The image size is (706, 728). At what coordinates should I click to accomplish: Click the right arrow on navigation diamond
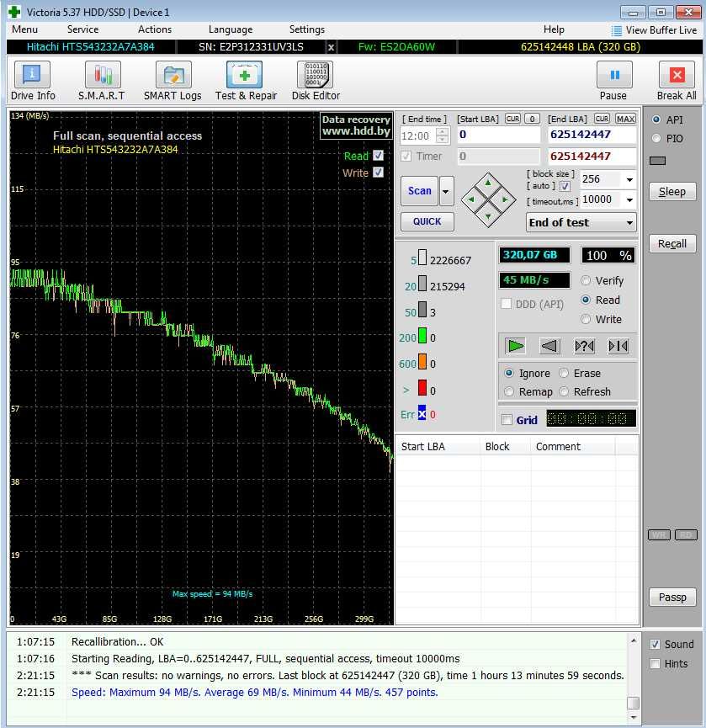(x=505, y=199)
